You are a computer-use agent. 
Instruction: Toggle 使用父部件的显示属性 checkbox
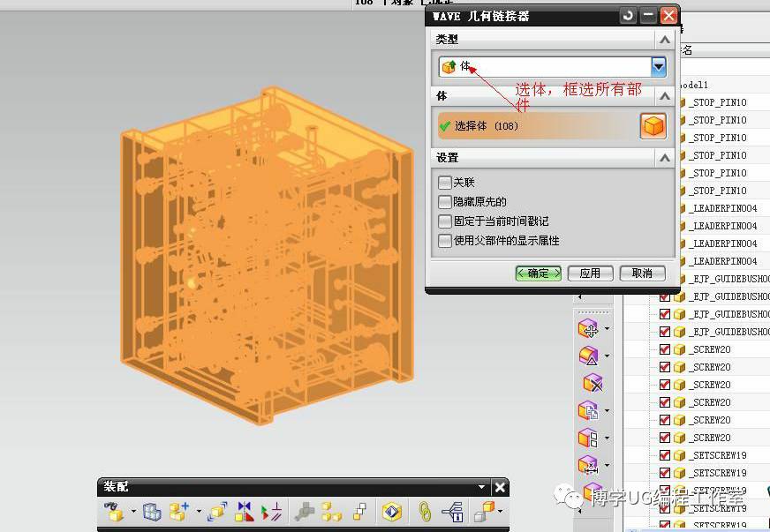click(x=444, y=241)
